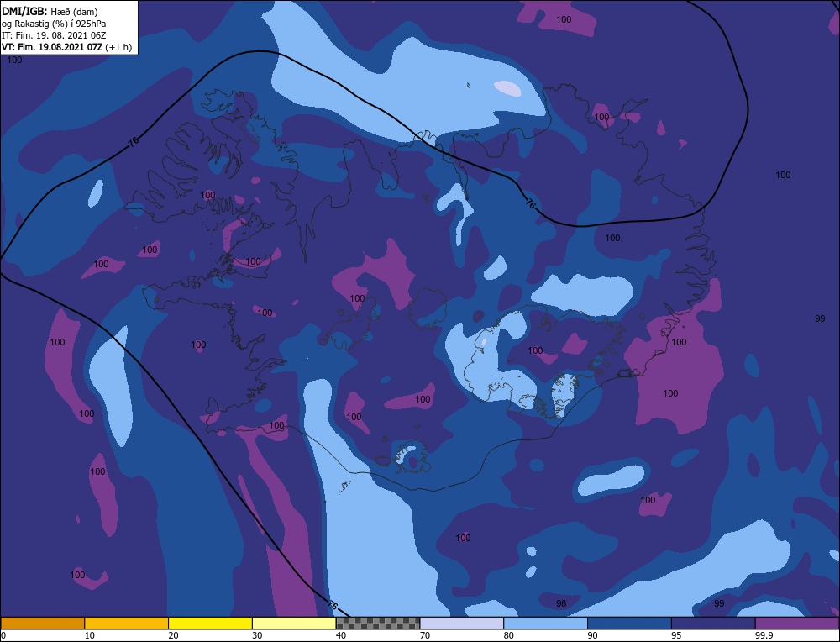The image size is (840, 642).
Task: Click the yellow 20-30 legend swatch
Action: point(210,623)
